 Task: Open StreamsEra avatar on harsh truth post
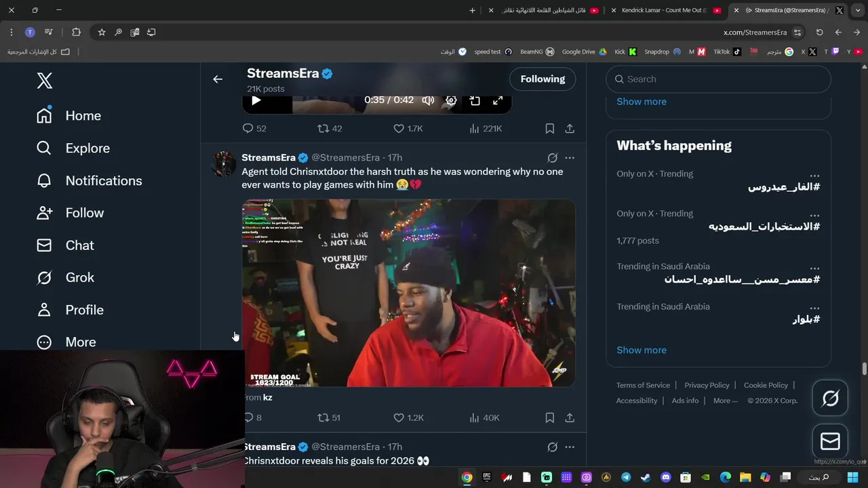pos(224,164)
